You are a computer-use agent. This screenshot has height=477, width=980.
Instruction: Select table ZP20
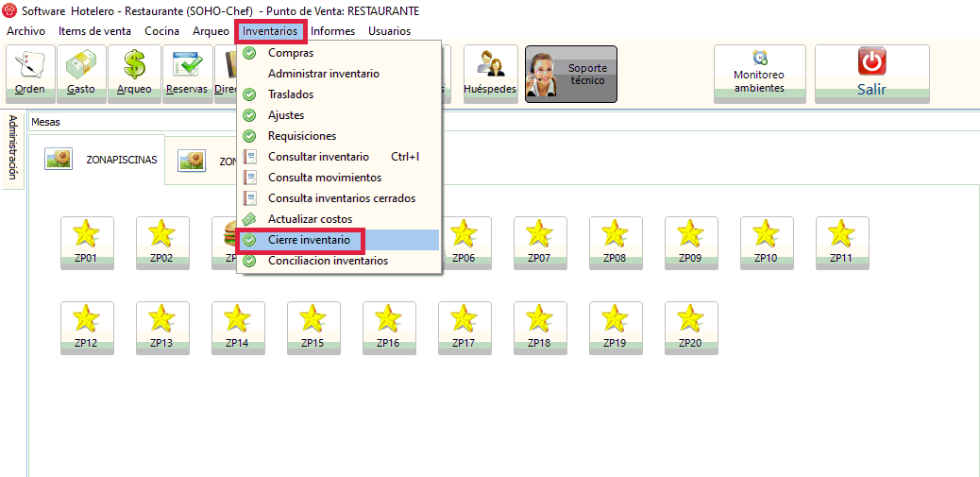[x=690, y=328]
